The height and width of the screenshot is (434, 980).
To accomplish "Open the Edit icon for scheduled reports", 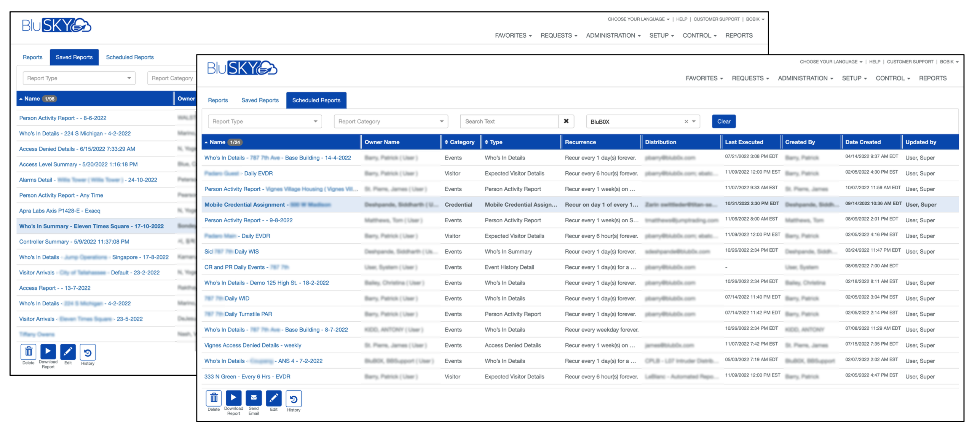I will 274,399.
